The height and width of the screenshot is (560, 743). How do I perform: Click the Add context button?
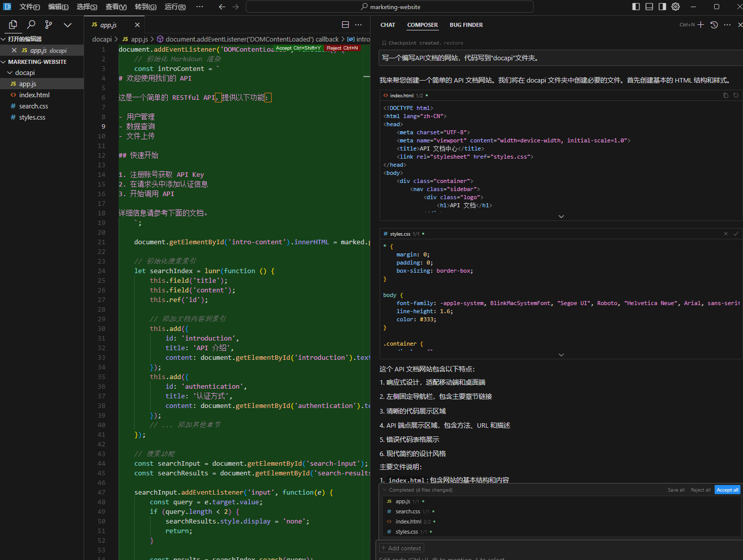pyautogui.click(x=401, y=548)
